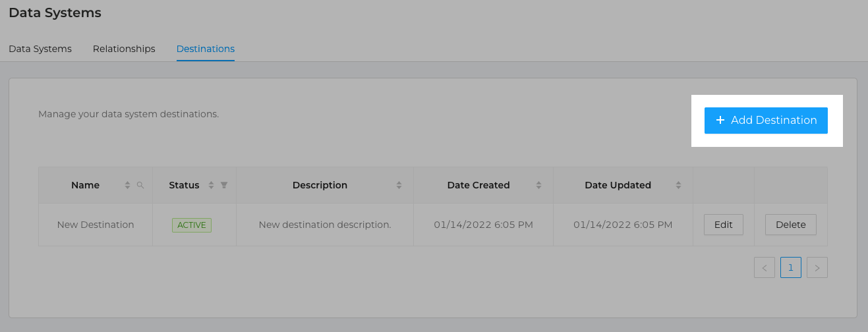Open the Status column filter icon
Image resolution: width=868 pixels, height=332 pixels.
[224, 186]
